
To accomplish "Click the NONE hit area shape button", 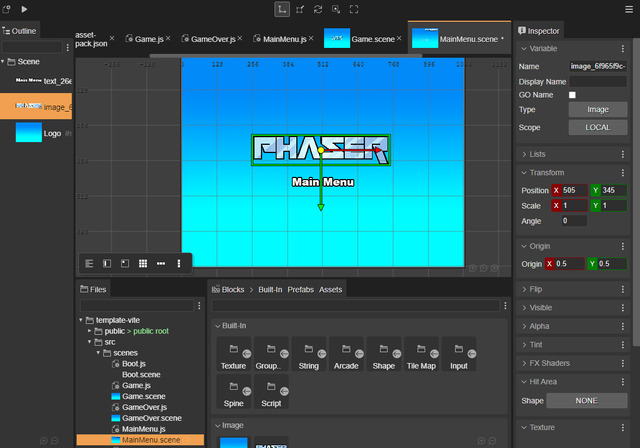I will point(587,401).
